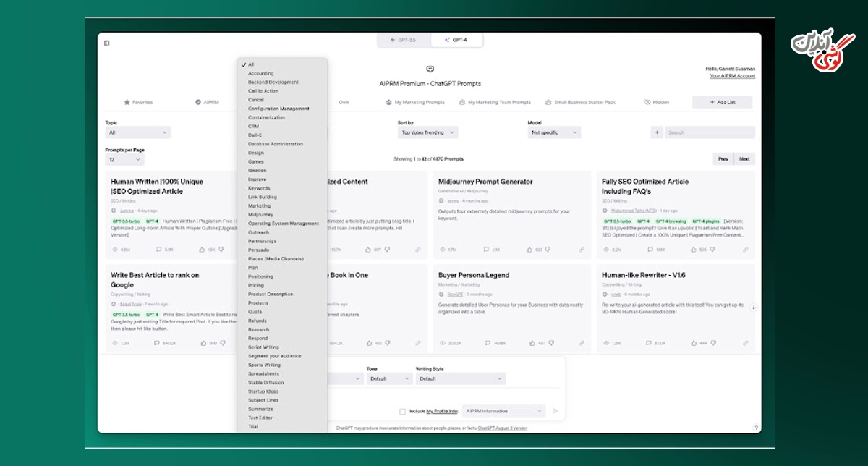Open the Tone Default dropdown

388,378
